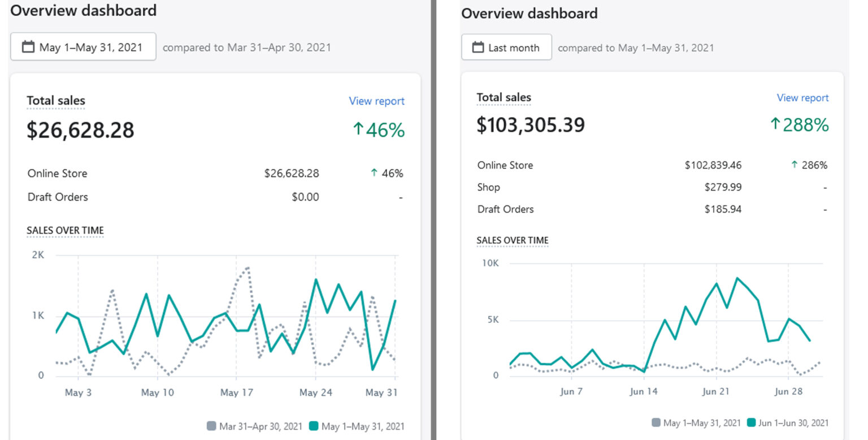Click Draft Orders label with $185.94
Image resolution: width=868 pixels, height=440 pixels.
505,209
